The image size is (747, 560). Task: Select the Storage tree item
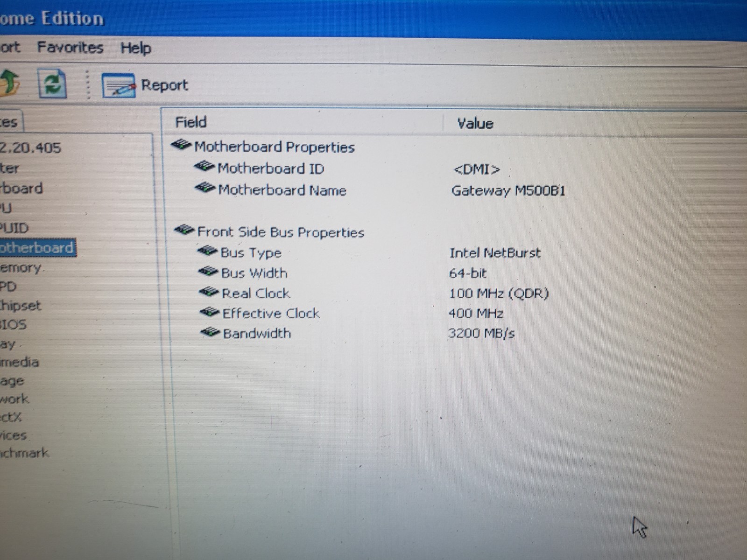point(12,381)
